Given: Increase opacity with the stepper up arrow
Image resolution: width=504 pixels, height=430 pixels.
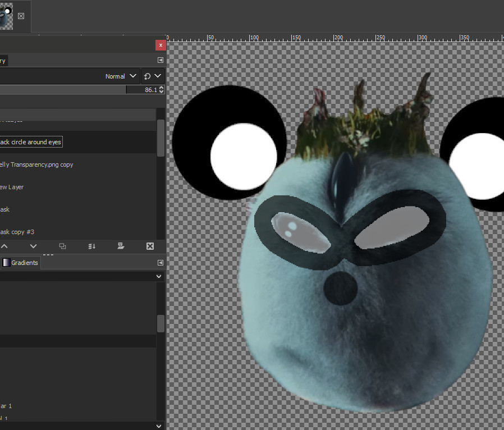Looking at the screenshot, I should point(161,88).
